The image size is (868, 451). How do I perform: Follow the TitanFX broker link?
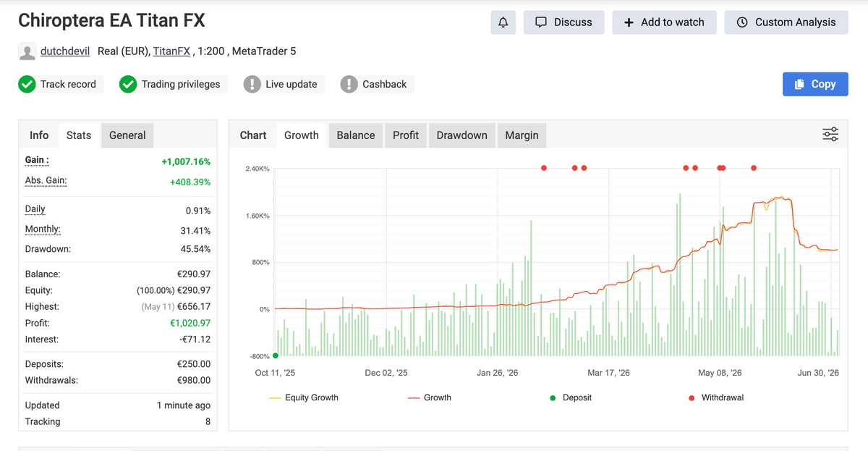pos(171,51)
